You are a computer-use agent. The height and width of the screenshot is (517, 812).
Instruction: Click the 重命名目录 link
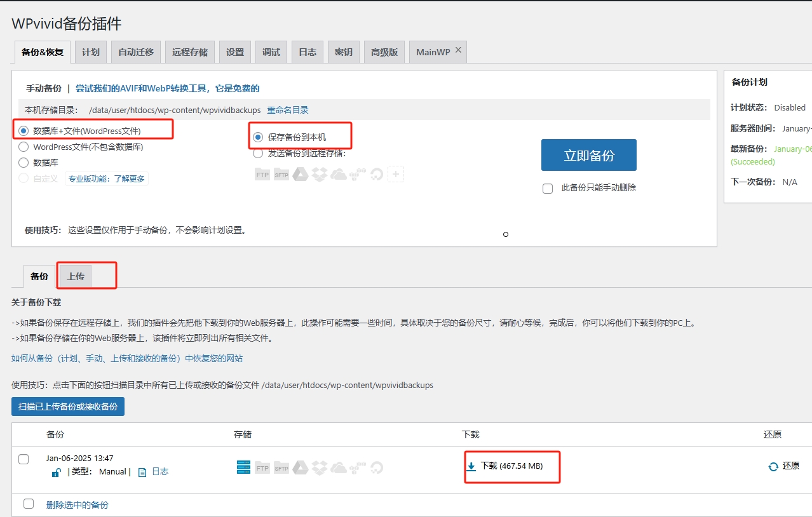tap(288, 110)
